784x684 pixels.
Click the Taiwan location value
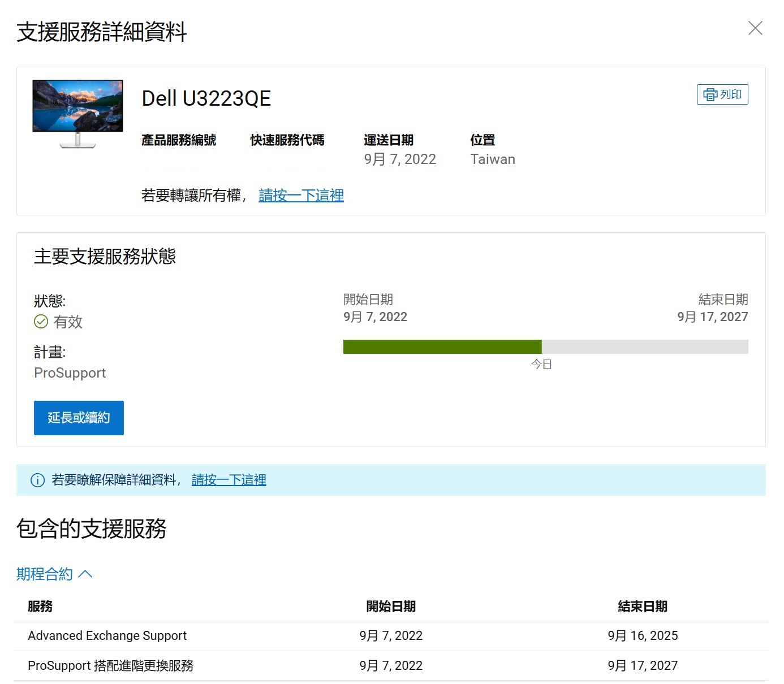click(x=493, y=159)
